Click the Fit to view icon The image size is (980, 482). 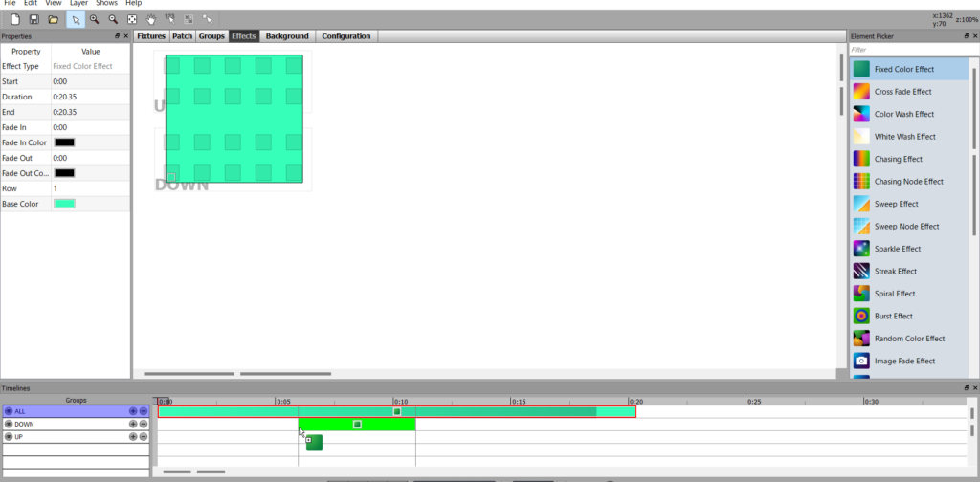pos(132,19)
